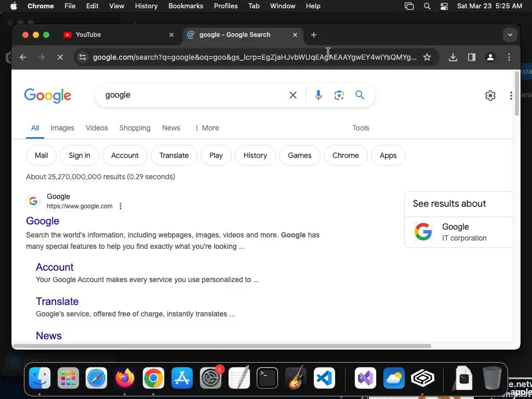Screen dimensions: 532x399
Task: Open the TextEdit icon in the Dock
Action: [x=239, y=377]
